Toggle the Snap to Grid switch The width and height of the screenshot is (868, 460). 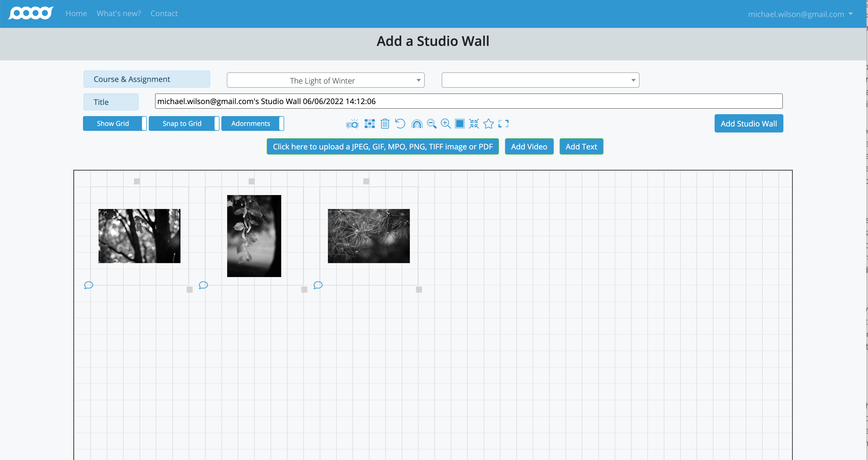(x=184, y=123)
